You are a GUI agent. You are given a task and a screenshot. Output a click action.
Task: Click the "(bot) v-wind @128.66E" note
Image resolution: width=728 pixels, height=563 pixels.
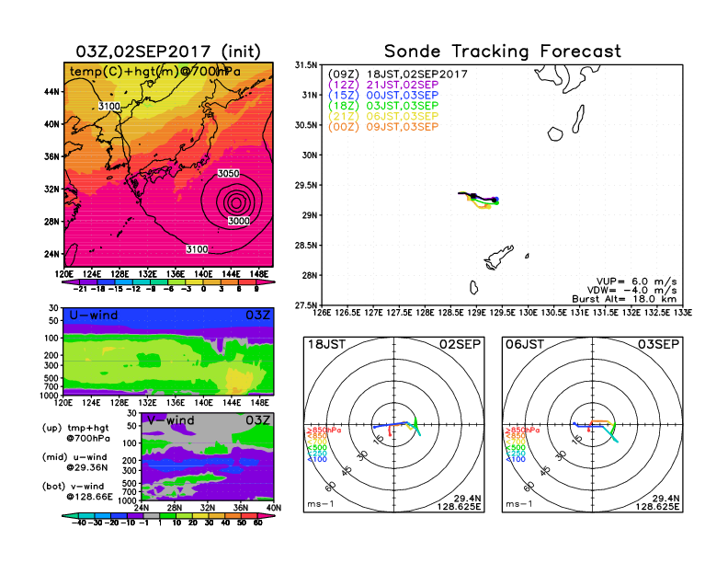pyautogui.click(x=77, y=491)
